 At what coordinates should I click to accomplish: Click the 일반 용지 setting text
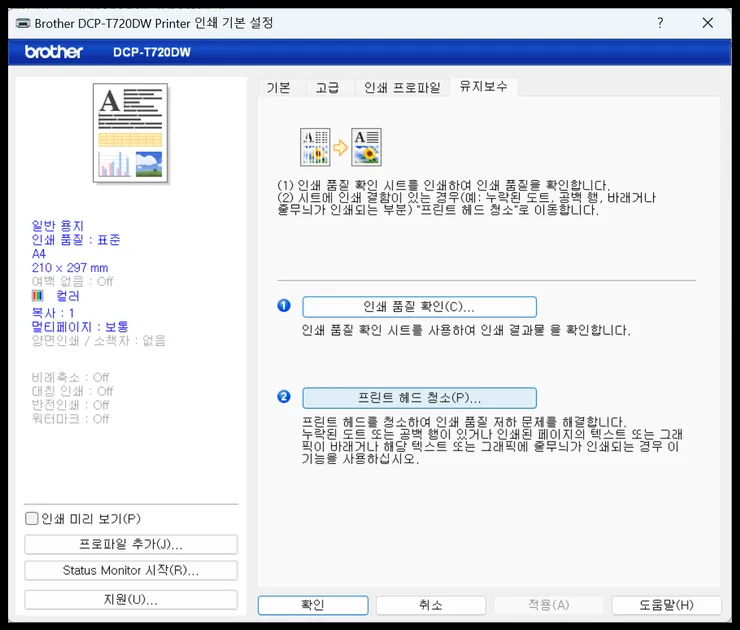(x=58, y=226)
